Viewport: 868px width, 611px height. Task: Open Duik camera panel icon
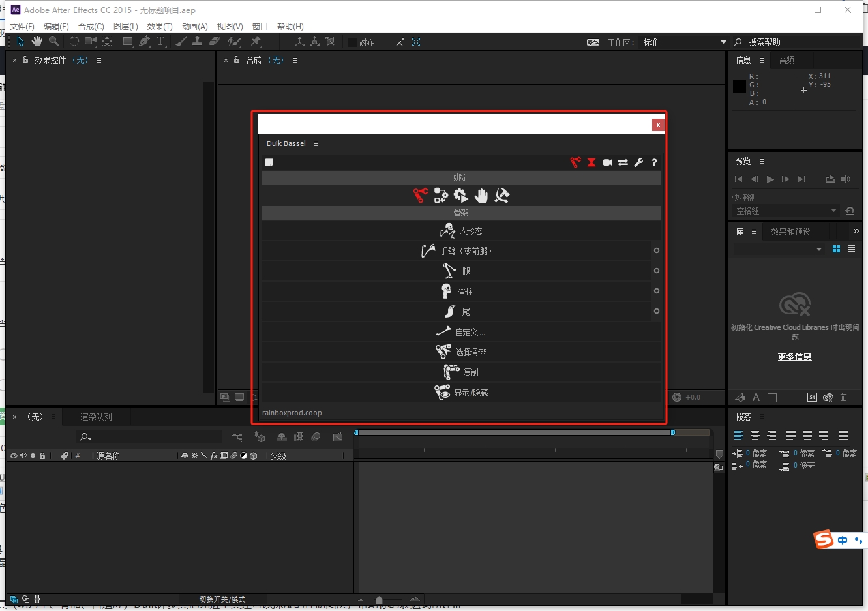(x=607, y=162)
